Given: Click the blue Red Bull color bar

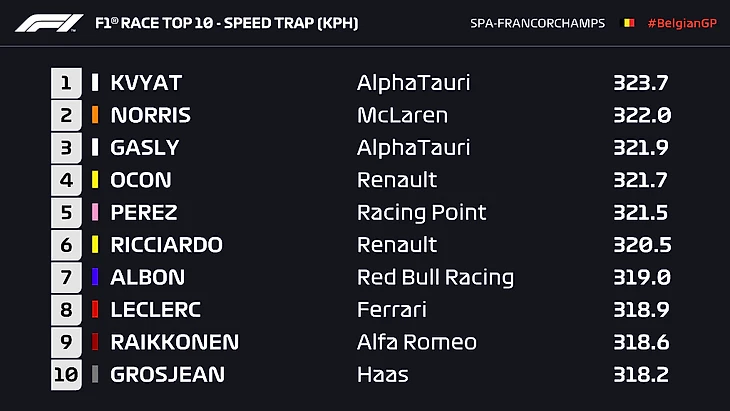Looking at the screenshot, I should click(x=95, y=278).
